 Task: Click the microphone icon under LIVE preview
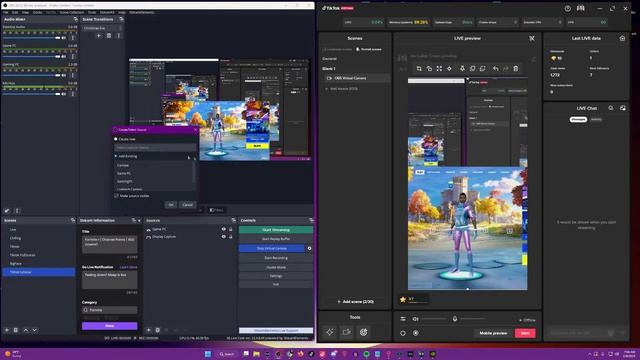pos(455,319)
